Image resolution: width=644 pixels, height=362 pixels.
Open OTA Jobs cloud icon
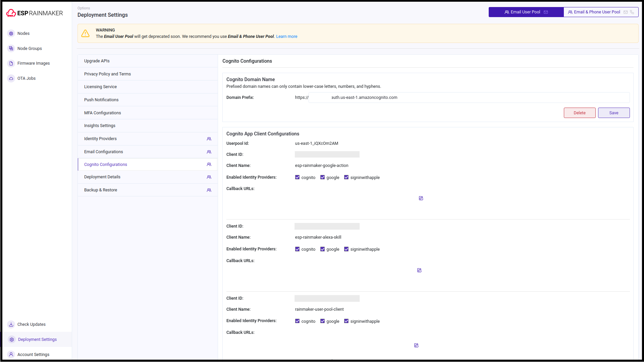coord(11,78)
